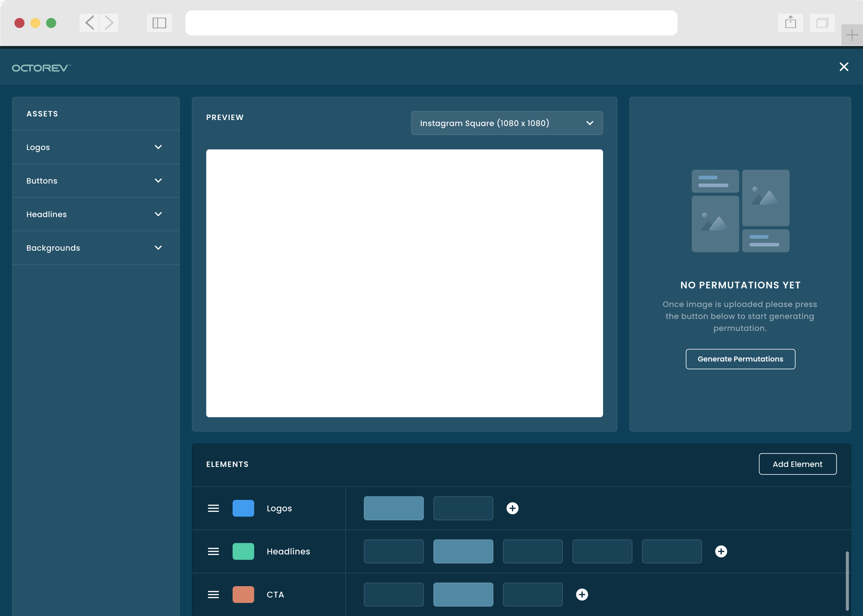The height and width of the screenshot is (616, 863).
Task: Open the Instagram Square size dropdown
Action: [506, 123]
